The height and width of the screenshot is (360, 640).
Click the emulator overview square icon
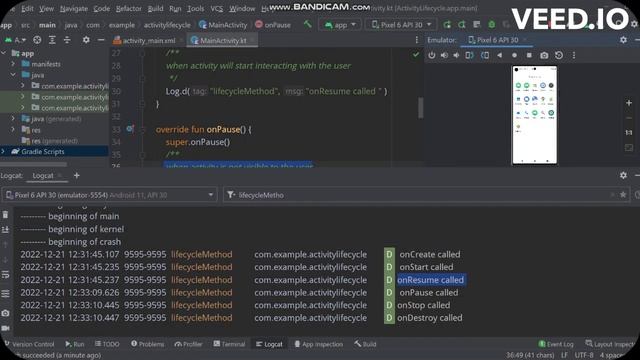(x=529, y=55)
